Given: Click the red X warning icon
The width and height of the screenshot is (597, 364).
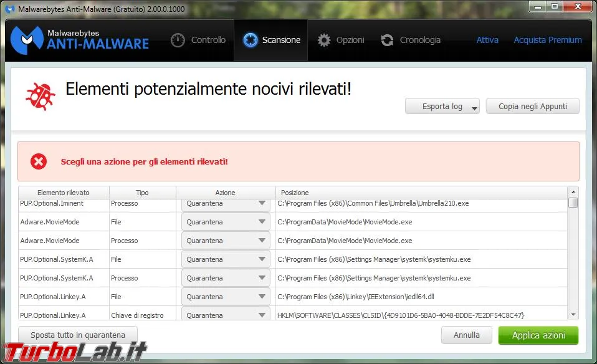Looking at the screenshot, I should click(39, 161).
